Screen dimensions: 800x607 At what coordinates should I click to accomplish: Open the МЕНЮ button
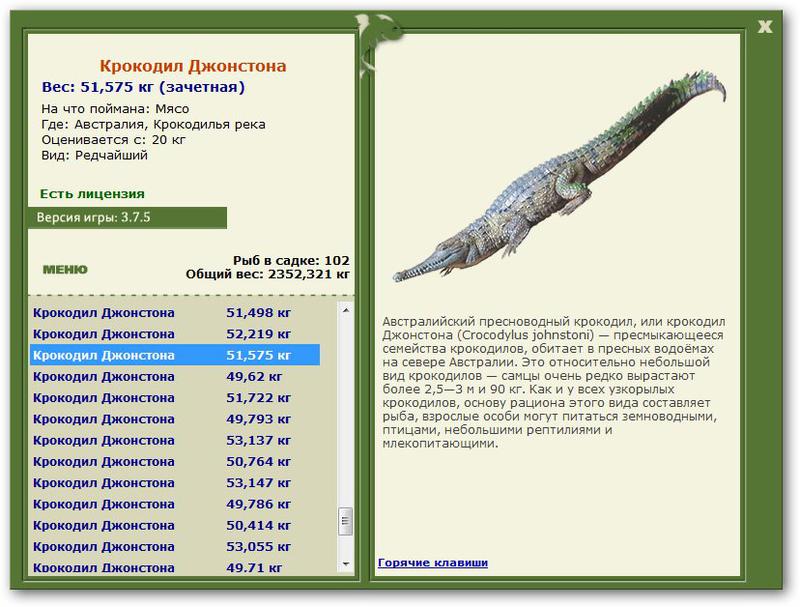(65, 269)
